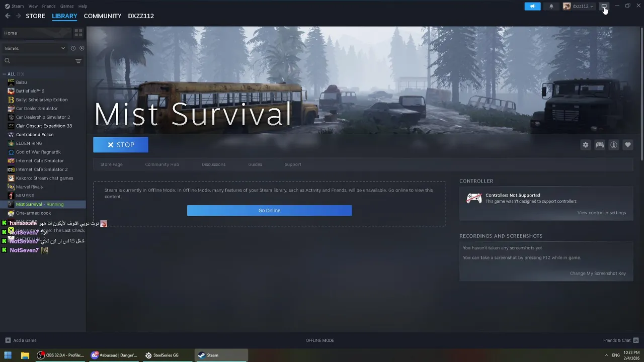Show hidden system tray icons

(606, 355)
